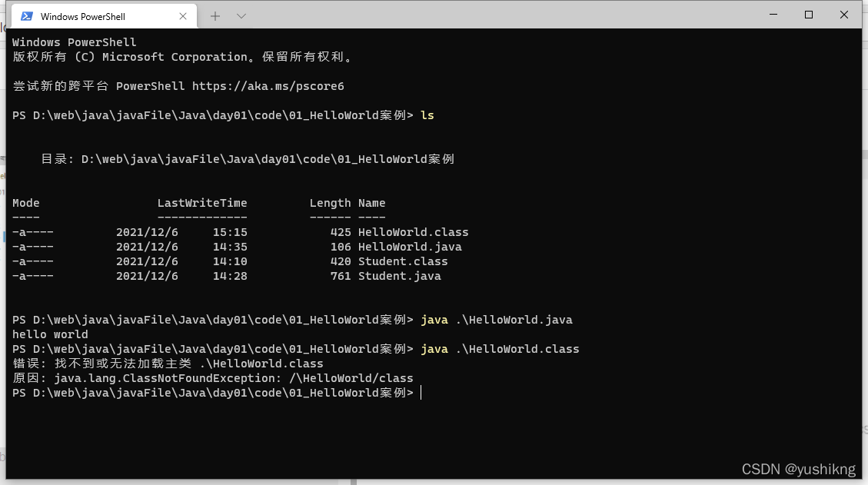
Task: Click the Mode column header text
Action: click(25, 203)
